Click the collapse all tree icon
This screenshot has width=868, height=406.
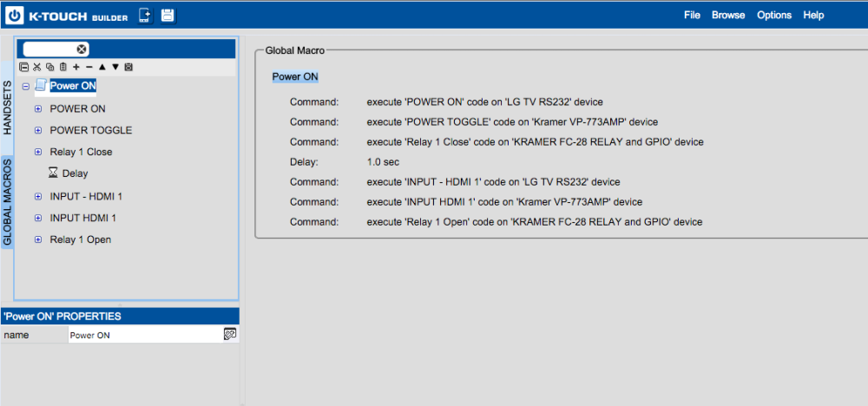pos(23,67)
